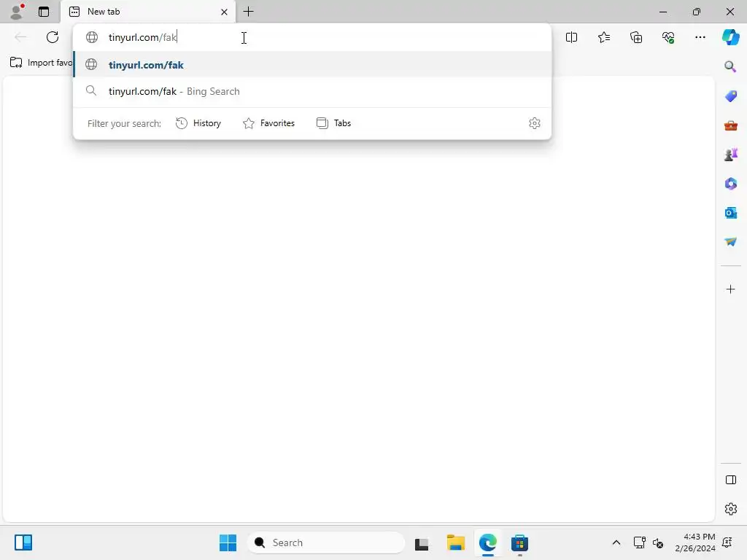The height and width of the screenshot is (560, 747).
Task: Open the Collections icon
Action: coord(636,37)
